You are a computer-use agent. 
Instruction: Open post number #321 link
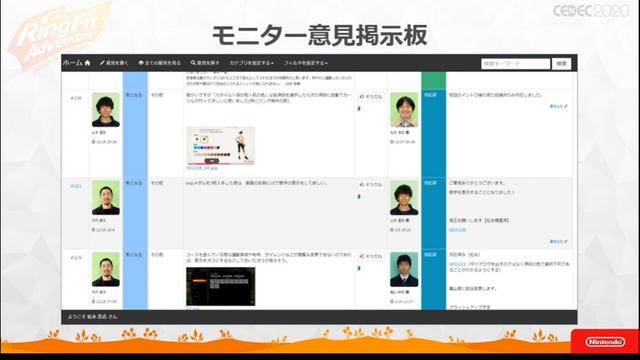pos(76,186)
